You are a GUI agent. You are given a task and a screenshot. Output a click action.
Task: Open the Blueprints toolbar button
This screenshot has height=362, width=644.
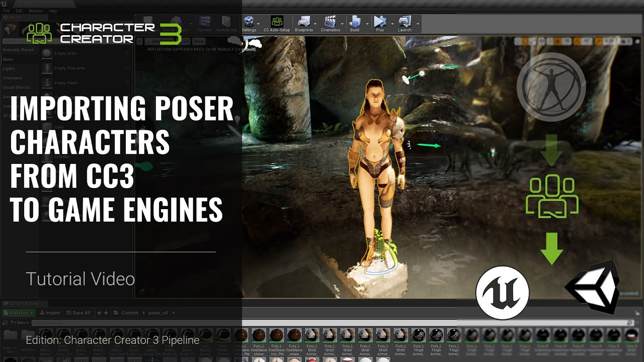[x=303, y=24]
